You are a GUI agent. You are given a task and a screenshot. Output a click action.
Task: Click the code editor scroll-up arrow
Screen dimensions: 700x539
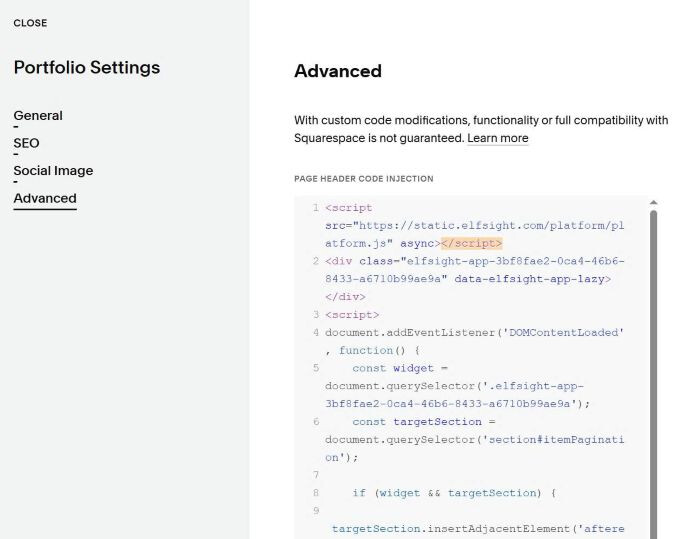point(653,202)
